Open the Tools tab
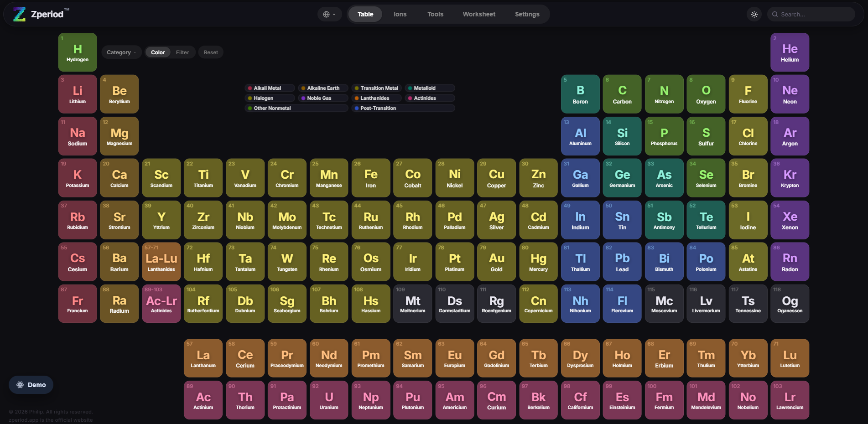 435,14
